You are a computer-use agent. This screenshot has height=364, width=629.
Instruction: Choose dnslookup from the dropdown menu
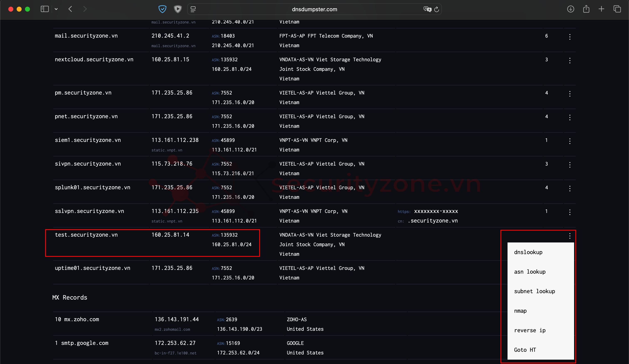pos(541,252)
